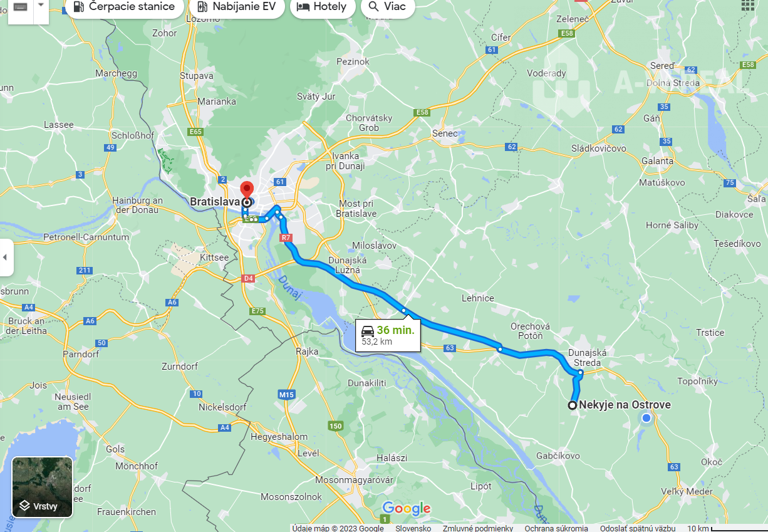Click the R7 road shield icon

286,237
